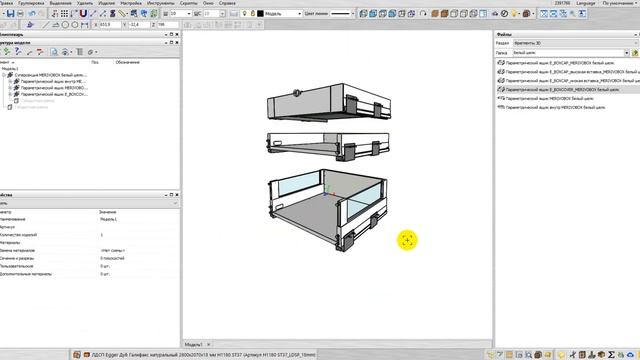Save the model with the floppy disk icon
Image resolution: width=640 pixels, height=360 pixels.
click(x=11, y=13)
